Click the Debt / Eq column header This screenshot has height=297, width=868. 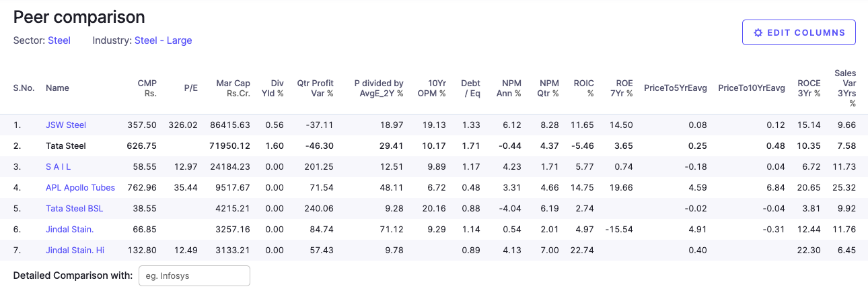470,88
